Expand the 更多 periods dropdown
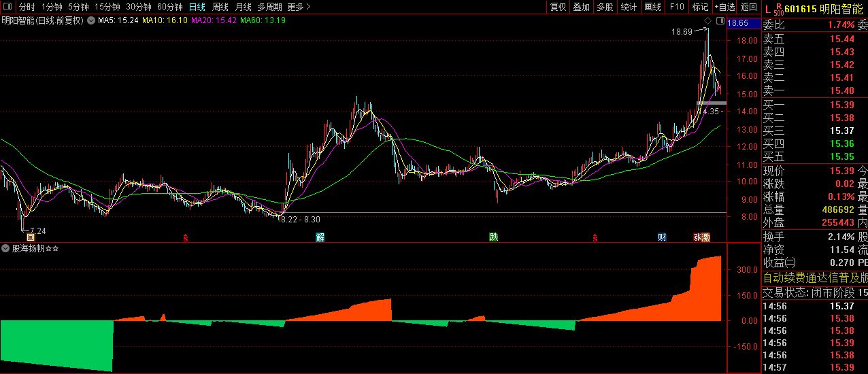 (299, 7)
